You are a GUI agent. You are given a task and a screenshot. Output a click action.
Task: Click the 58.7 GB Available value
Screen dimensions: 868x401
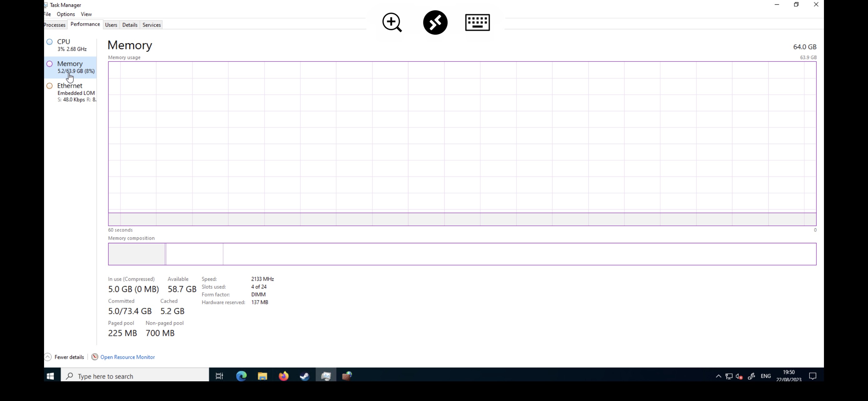coord(182,289)
